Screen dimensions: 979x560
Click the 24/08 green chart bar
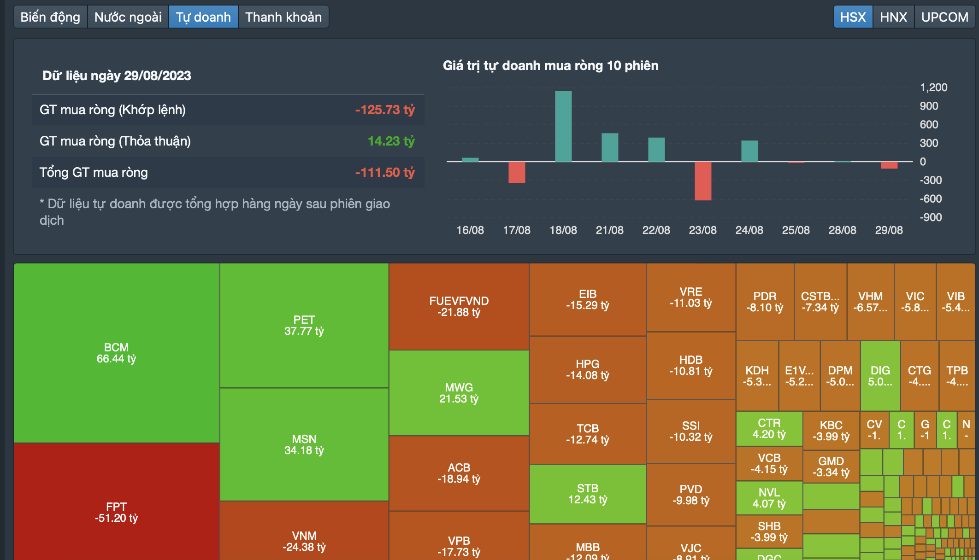(x=749, y=151)
